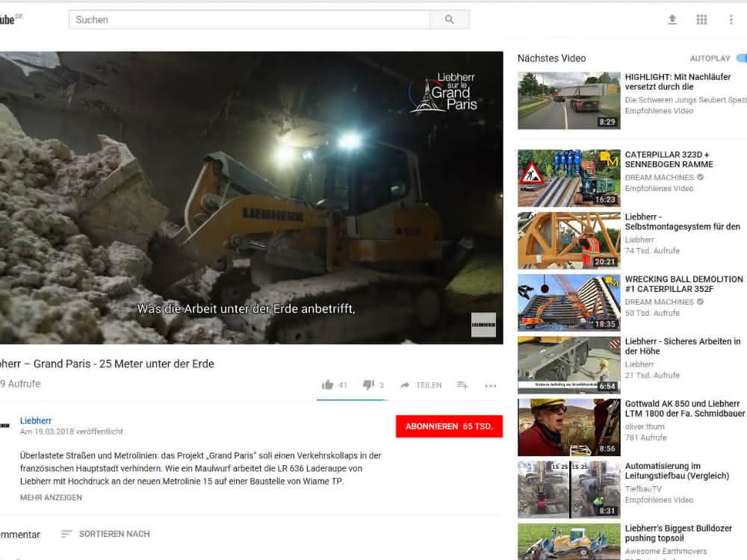Open thumbnail of HIGHLIGHT: Mit Nachläufer video
The width and height of the screenshot is (747, 560).
pos(569,101)
